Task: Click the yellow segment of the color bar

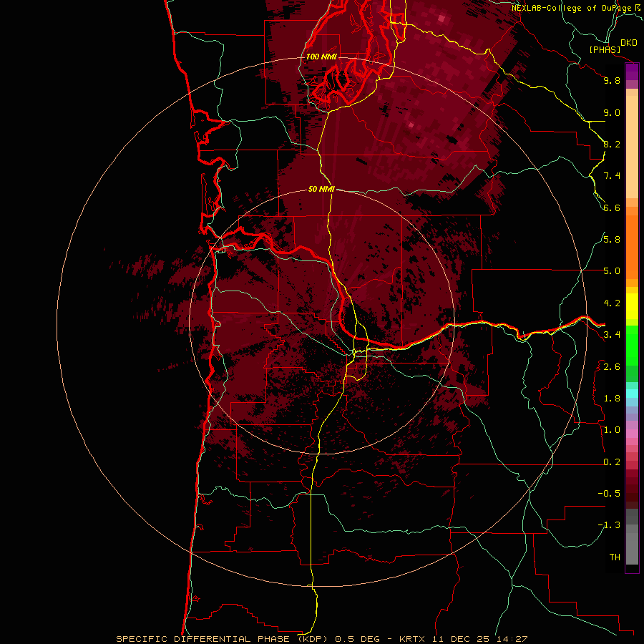Action: pyautogui.click(x=632, y=306)
